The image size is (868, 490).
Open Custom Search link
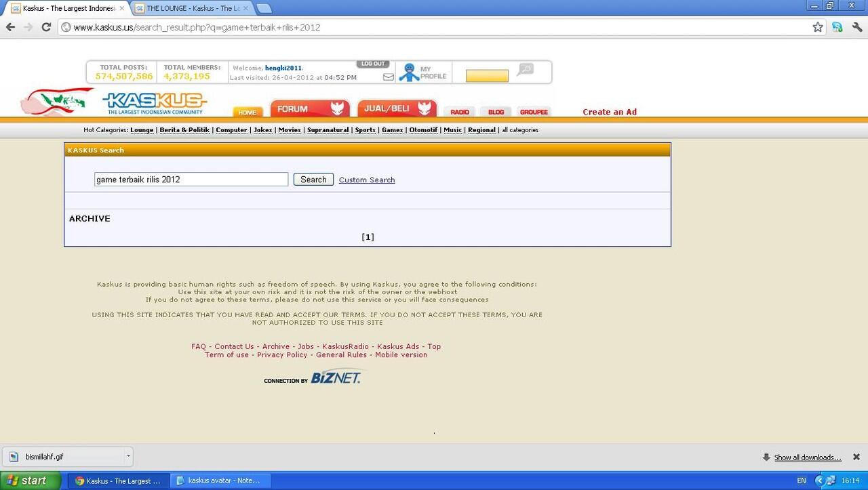[367, 180]
